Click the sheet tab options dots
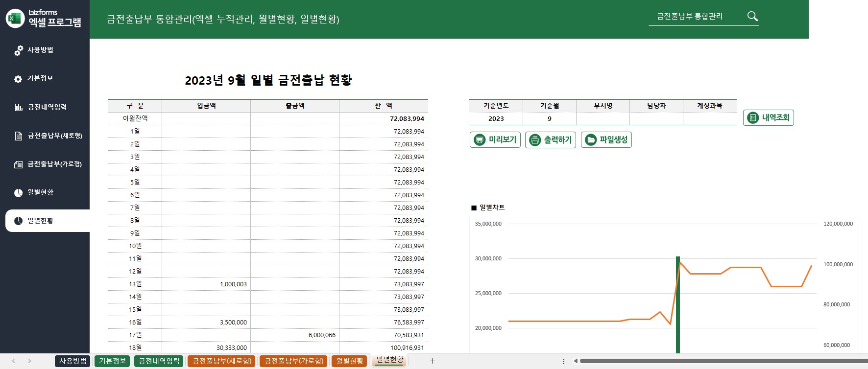868x369 pixels. (564, 361)
